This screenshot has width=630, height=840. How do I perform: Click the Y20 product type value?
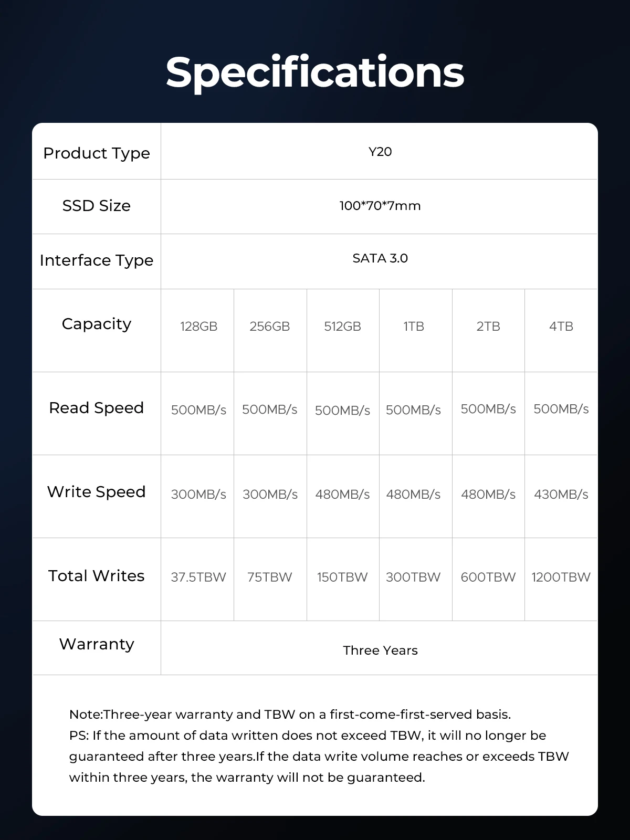(380, 152)
